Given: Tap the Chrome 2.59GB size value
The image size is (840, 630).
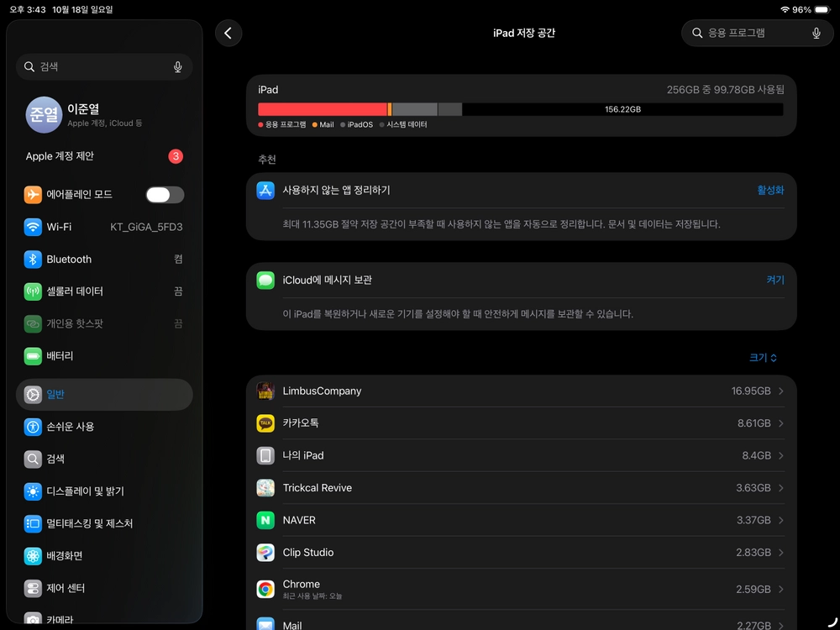Looking at the screenshot, I should pyautogui.click(x=753, y=590).
